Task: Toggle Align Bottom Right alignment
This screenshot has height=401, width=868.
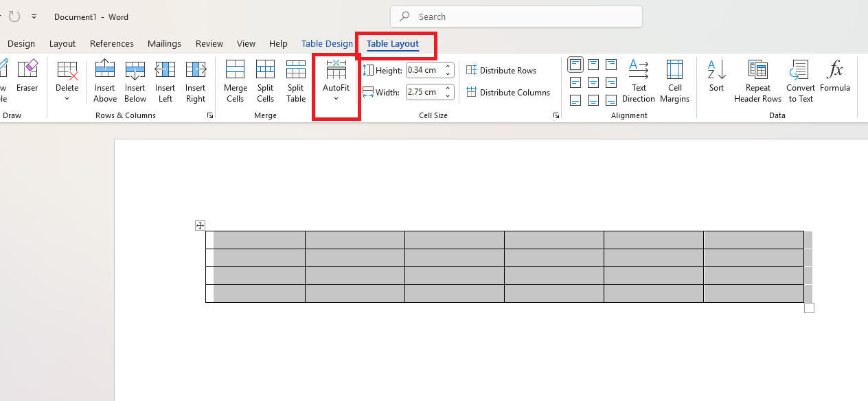Action: point(611,100)
